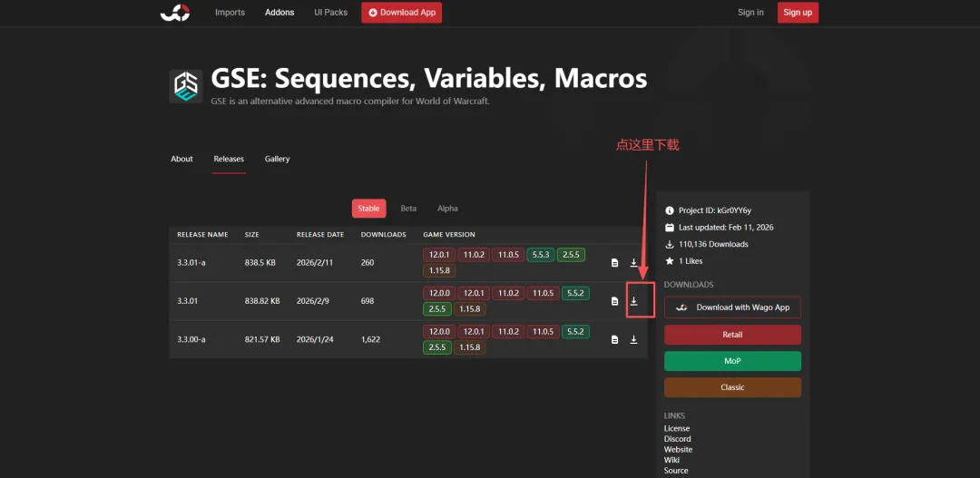The width and height of the screenshot is (980, 478).
Task: Click Sign in link
Action: coord(750,13)
